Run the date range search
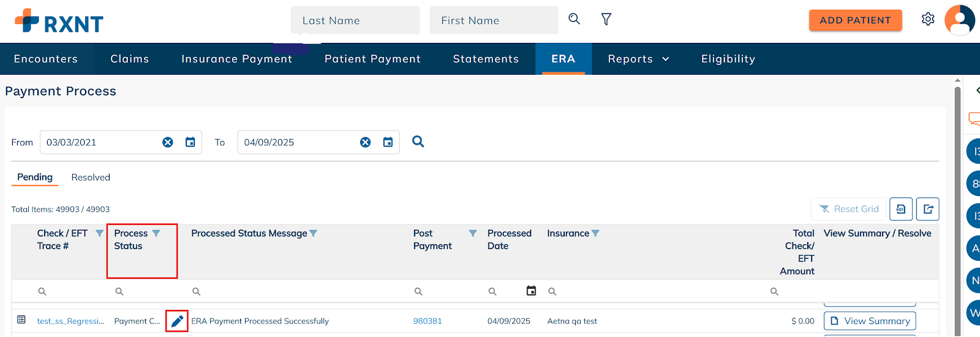The width and height of the screenshot is (980, 337). pos(418,142)
